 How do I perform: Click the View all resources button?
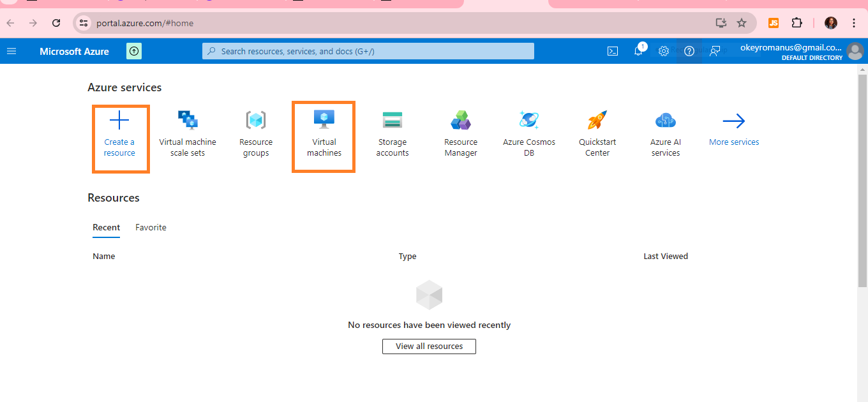(x=429, y=346)
